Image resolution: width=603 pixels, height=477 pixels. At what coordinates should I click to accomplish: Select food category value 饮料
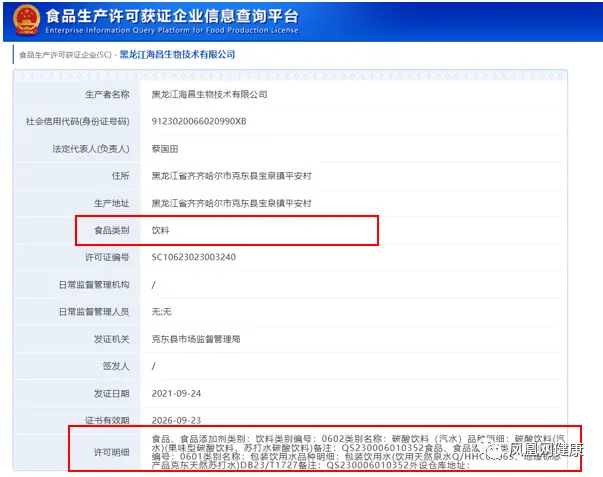(160, 230)
